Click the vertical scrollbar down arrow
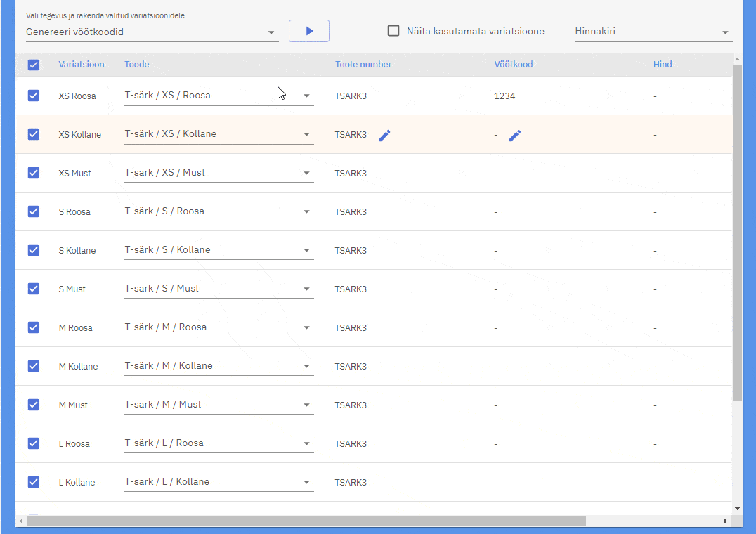 pos(737,508)
